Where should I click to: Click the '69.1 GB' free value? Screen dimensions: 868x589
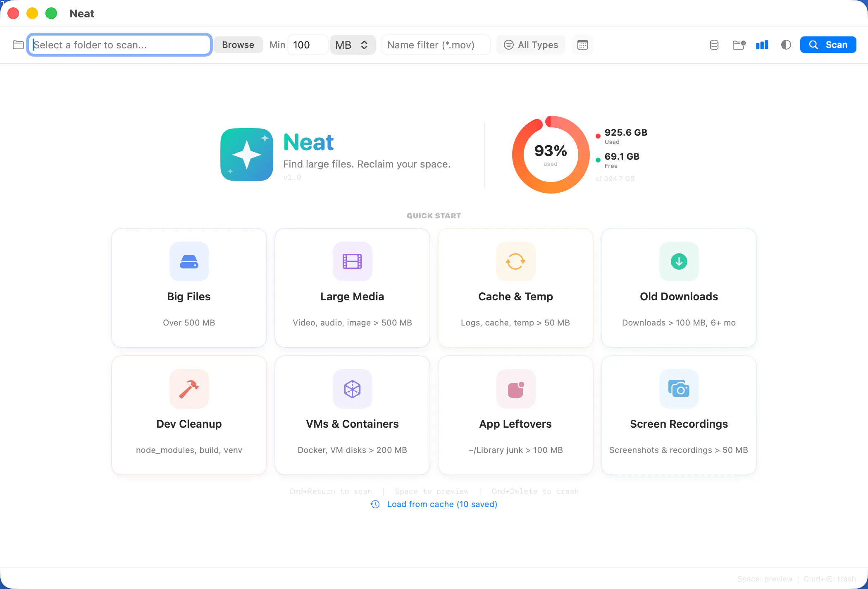622,156
